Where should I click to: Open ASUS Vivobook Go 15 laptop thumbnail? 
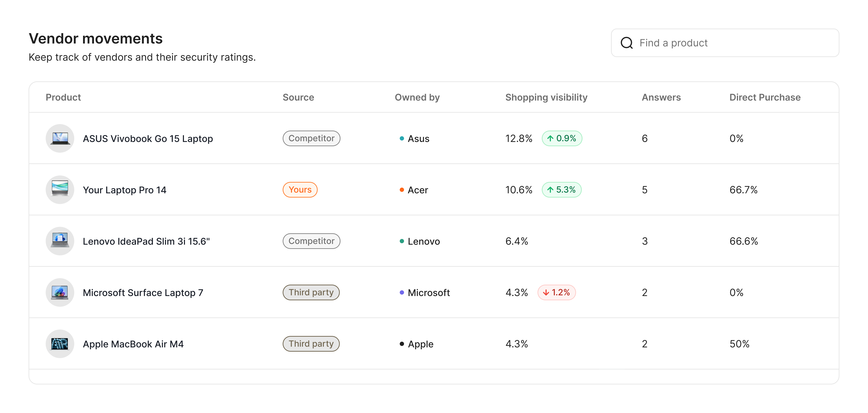(x=60, y=138)
